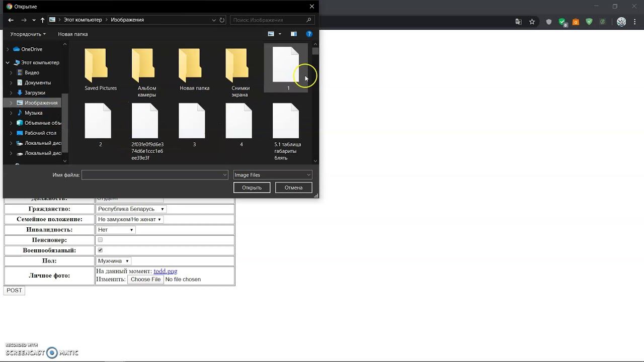Open the Имя файла suggestions dropdown arrow

tap(224, 175)
